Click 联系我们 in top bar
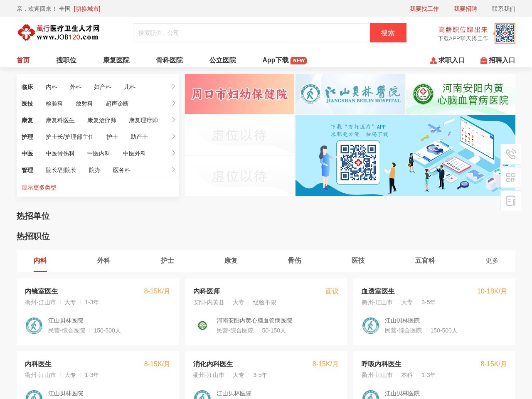 coord(504,9)
